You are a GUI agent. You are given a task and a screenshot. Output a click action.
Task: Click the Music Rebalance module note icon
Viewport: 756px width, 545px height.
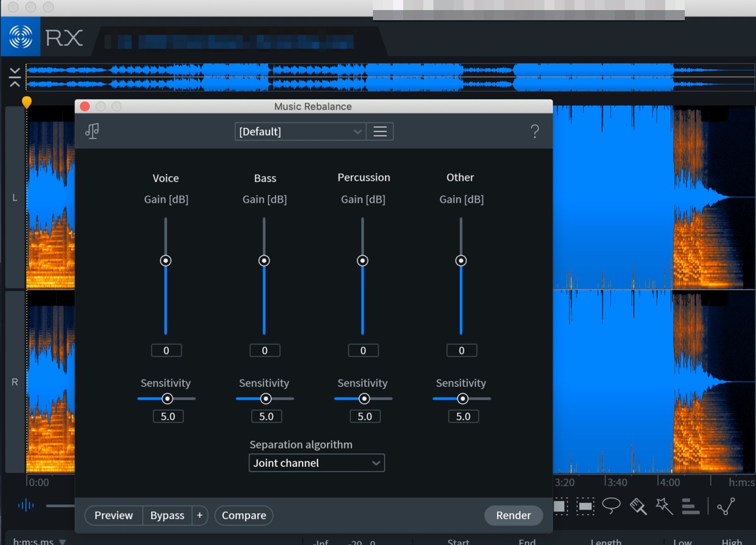[93, 130]
